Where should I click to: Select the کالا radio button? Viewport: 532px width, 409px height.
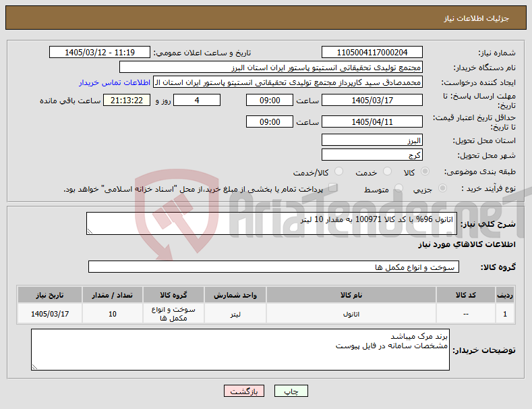425,171
